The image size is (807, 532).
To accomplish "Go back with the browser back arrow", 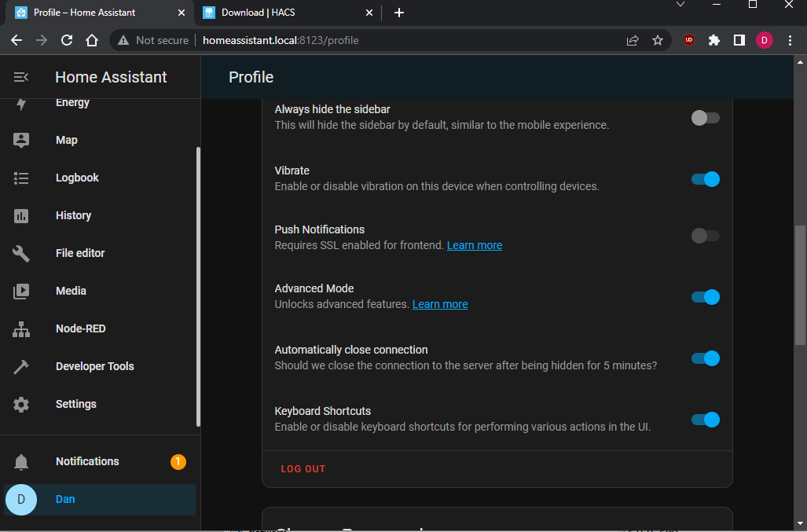I will [17, 40].
